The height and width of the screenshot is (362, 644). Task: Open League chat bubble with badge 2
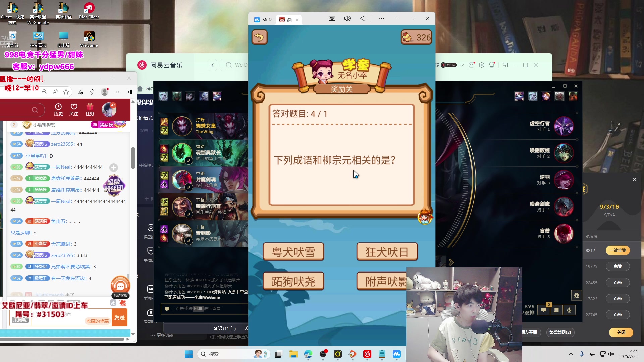coord(544,310)
